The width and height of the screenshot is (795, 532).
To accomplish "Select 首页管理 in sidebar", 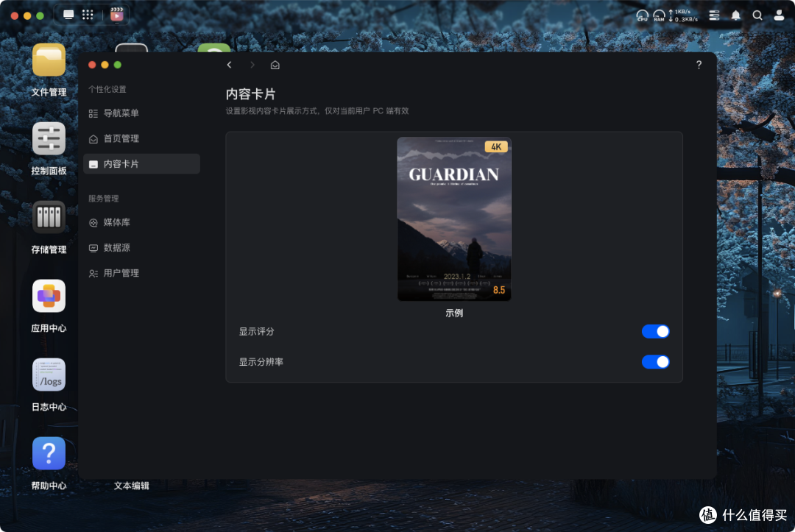I will 141,138.
